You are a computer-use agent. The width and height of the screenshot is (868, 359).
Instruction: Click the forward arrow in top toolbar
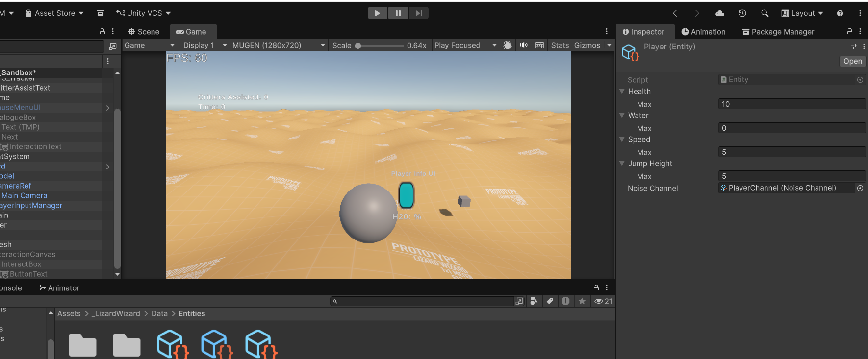[x=697, y=13]
